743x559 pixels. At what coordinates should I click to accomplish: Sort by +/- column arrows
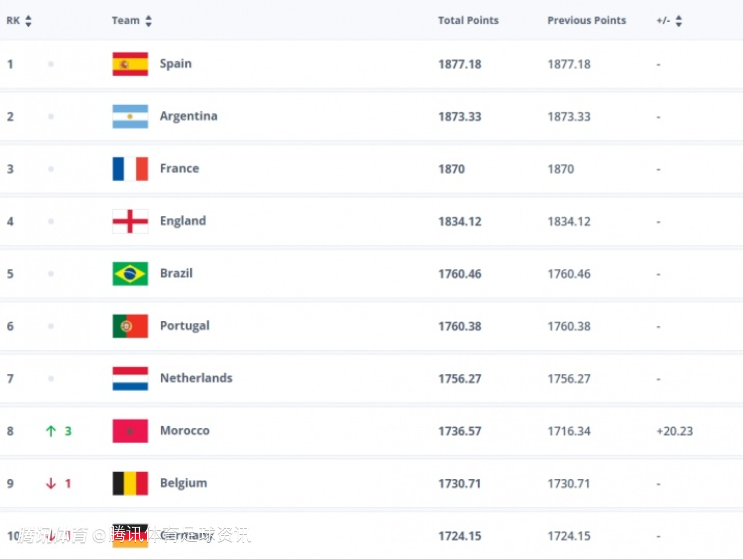(679, 21)
